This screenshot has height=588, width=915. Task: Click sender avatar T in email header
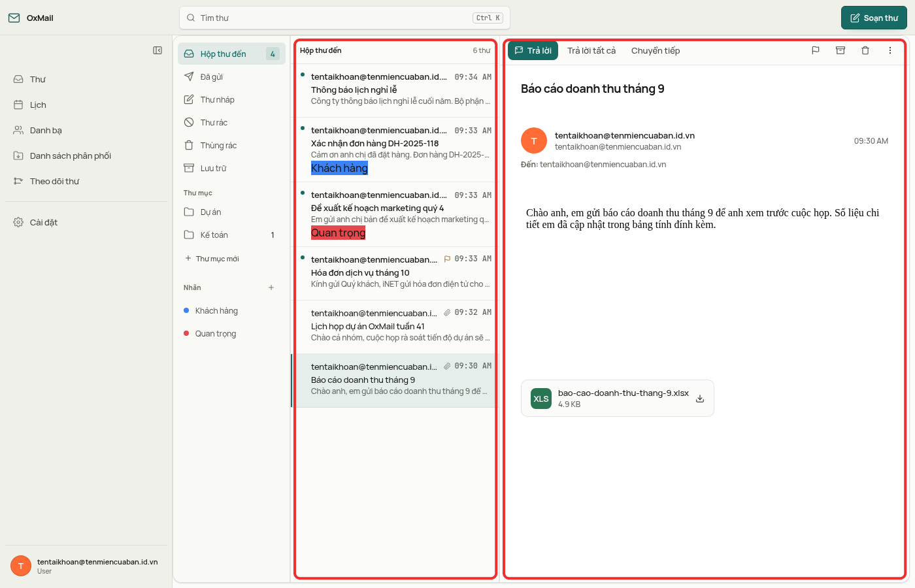tap(534, 140)
